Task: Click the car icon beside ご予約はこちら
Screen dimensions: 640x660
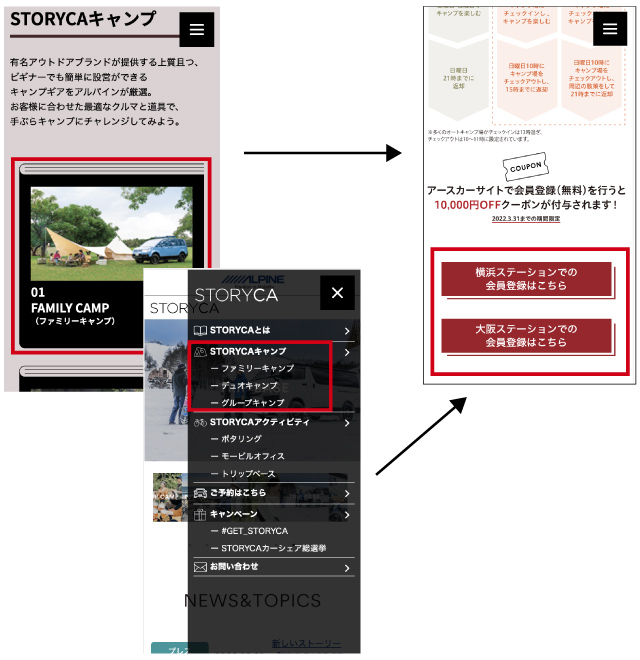Action: (x=200, y=493)
